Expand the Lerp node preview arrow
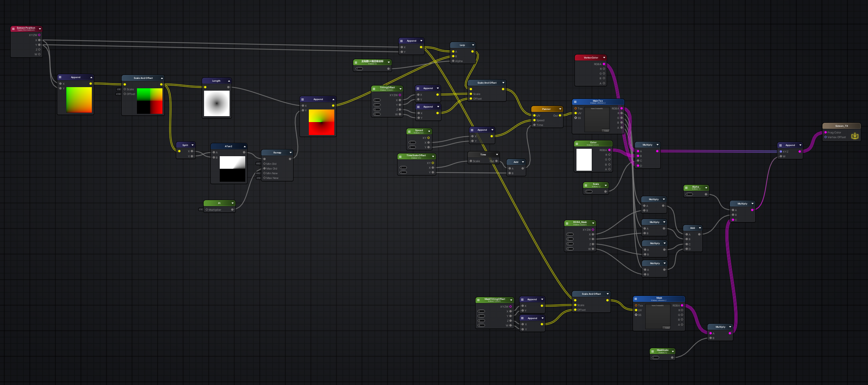The width and height of the screenshot is (868, 385). [473, 45]
